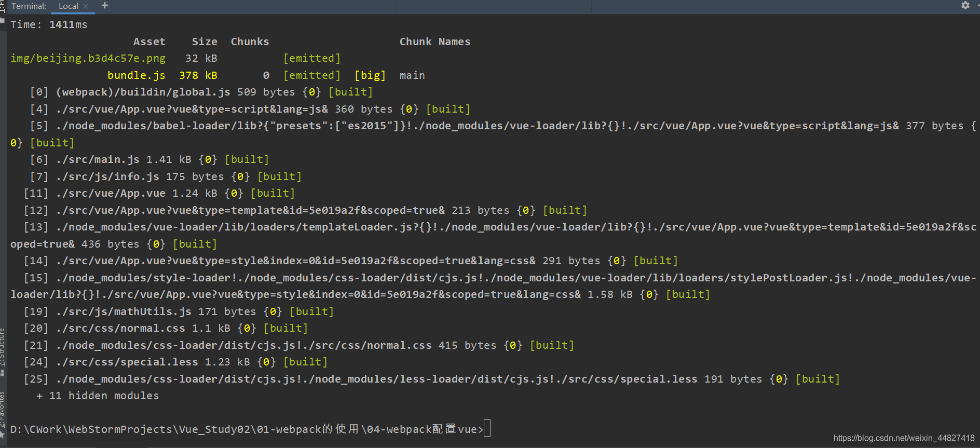Click the '+ 11 hidden modules' line
Viewport: 980px width, 448px height.
click(98, 396)
